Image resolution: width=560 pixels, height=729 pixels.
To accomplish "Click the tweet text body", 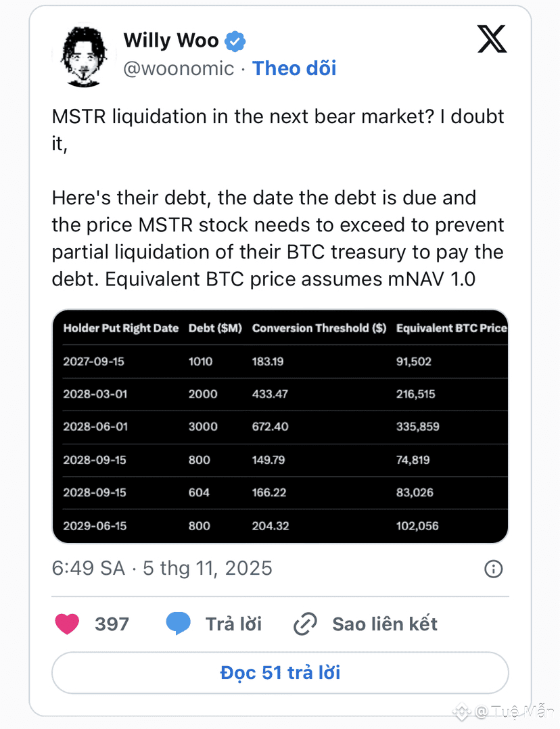I will (x=278, y=197).
